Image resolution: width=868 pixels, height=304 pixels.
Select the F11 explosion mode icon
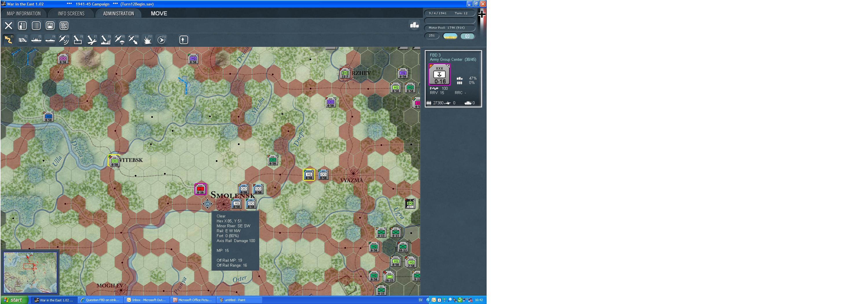coord(147,40)
